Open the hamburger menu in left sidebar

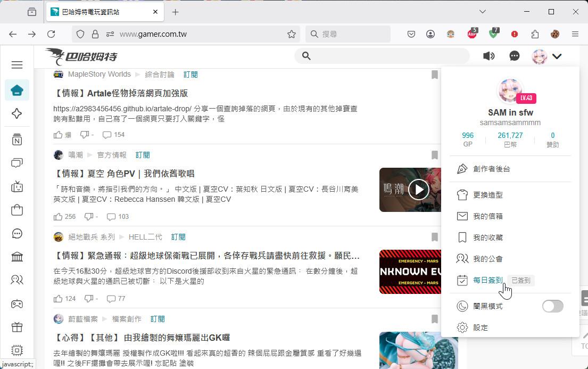click(x=17, y=65)
